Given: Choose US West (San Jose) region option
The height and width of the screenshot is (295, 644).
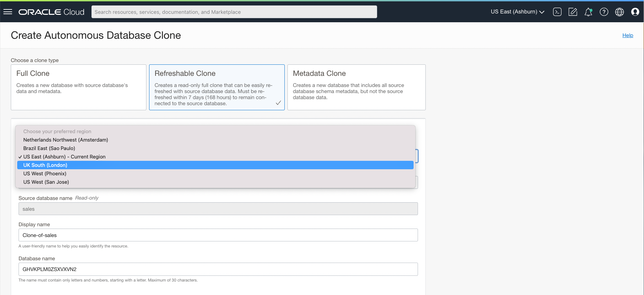Looking at the screenshot, I should 215,182.
